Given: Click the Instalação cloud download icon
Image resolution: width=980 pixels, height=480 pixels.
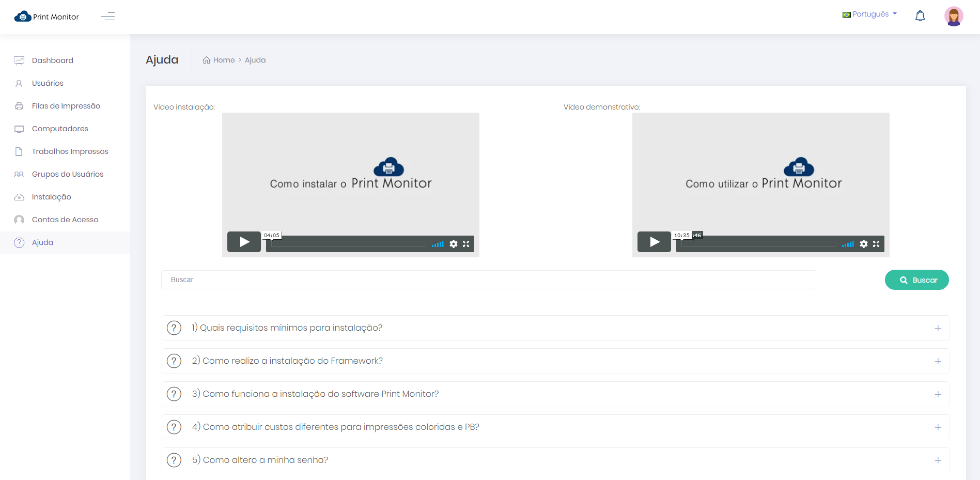Looking at the screenshot, I should click(19, 197).
